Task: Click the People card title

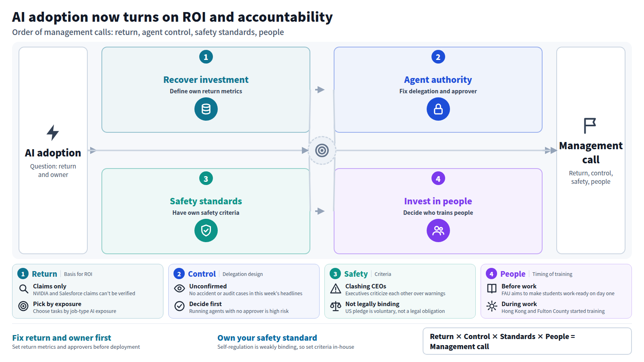Action: 513,274
